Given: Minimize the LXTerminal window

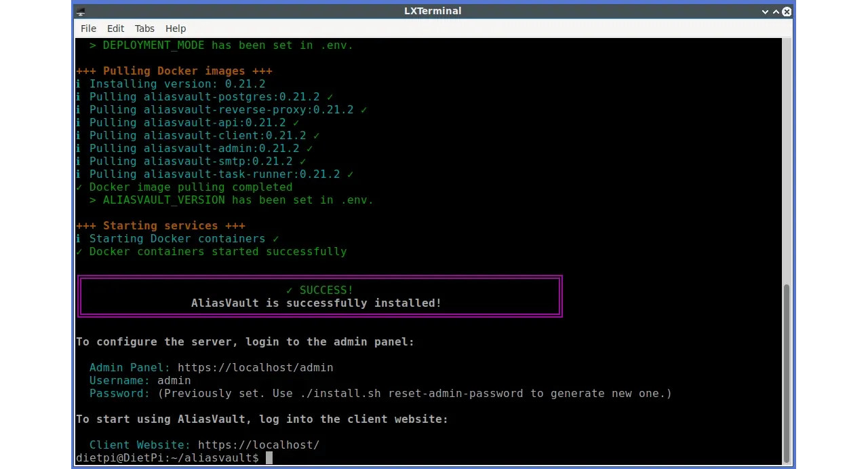Looking at the screenshot, I should tap(764, 12).
